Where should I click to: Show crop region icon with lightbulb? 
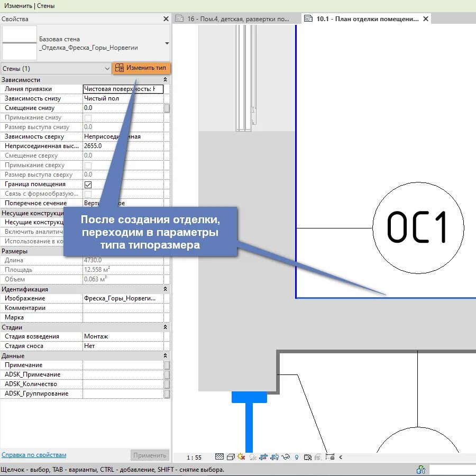pyautogui.click(x=274, y=456)
